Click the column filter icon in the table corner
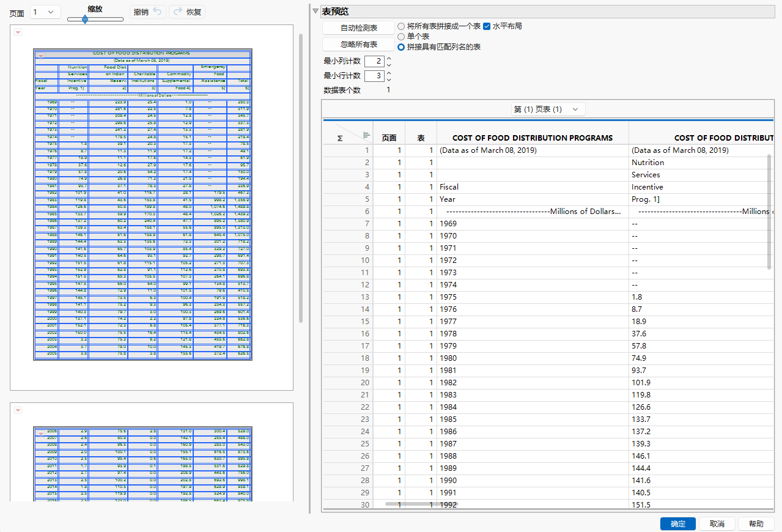The image size is (782, 532). tap(366, 136)
